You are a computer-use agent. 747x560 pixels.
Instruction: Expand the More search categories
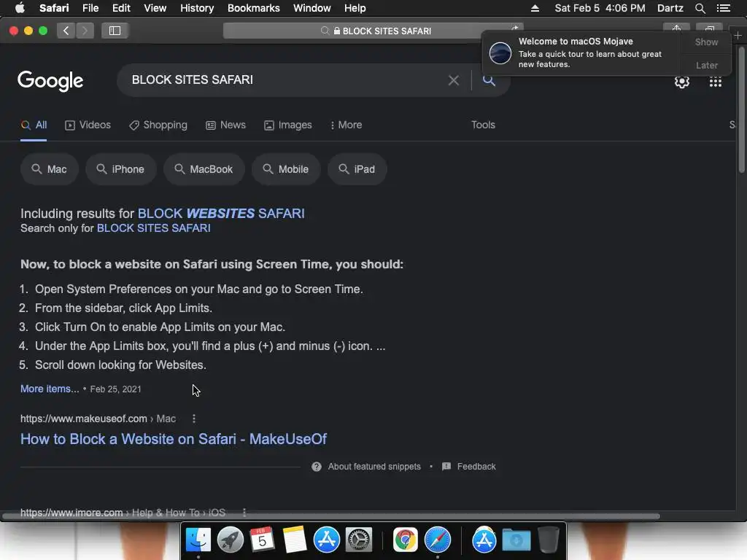point(346,125)
